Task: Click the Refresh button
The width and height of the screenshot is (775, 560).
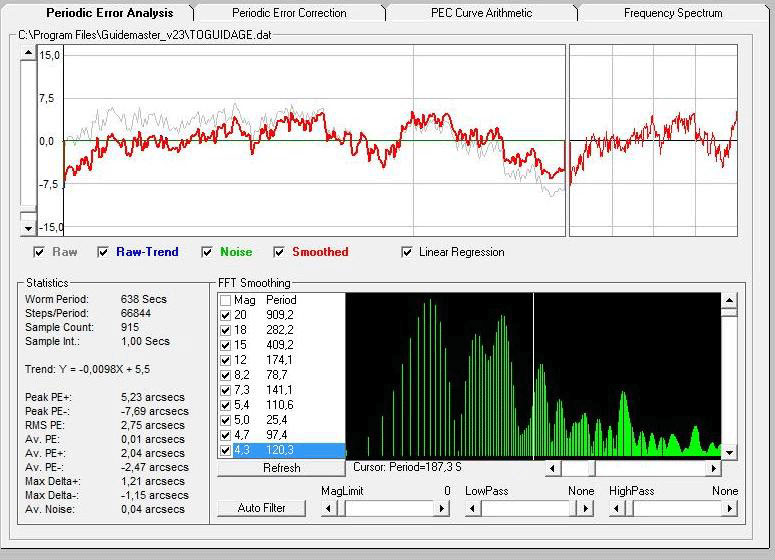Action: [281, 468]
